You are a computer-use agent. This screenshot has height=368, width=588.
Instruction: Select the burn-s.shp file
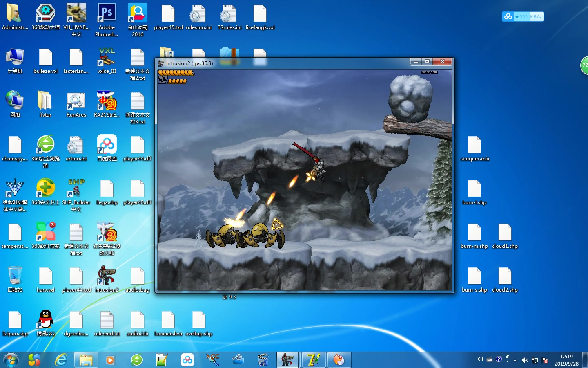pyautogui.click(x=474, y=280)
